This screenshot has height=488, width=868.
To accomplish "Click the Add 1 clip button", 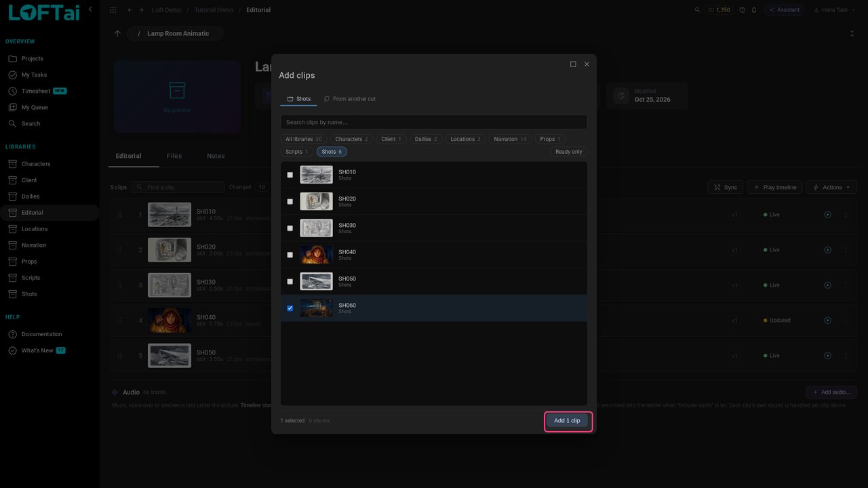I will point(567,421).
